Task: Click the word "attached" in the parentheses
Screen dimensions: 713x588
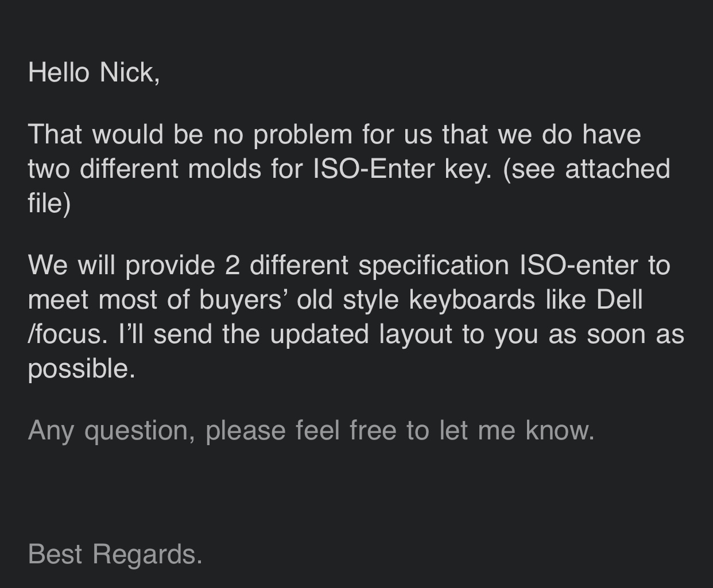Action: coord(617,169)
